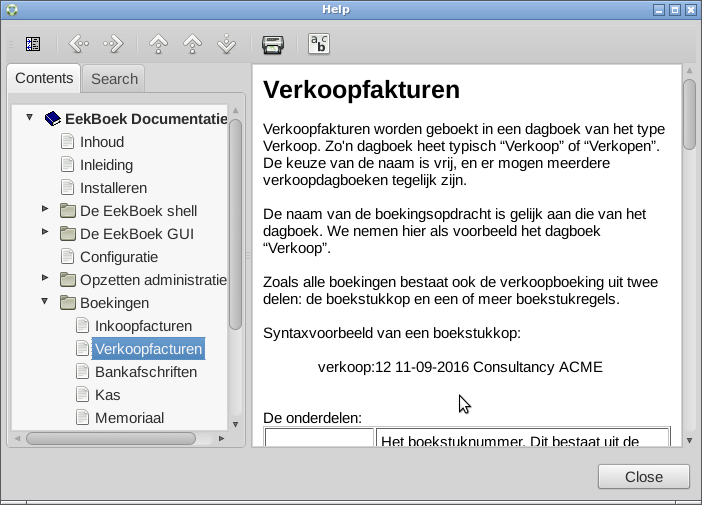Image resolution: width=702 pixels, height=505 pixels.
Task: Click the Boekingen folder icon
Action: 68,303
